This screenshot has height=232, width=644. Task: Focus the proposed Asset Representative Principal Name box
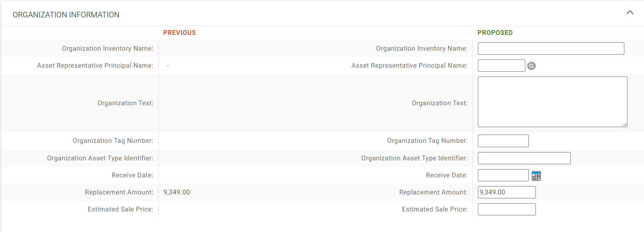[x=501, y=66]
